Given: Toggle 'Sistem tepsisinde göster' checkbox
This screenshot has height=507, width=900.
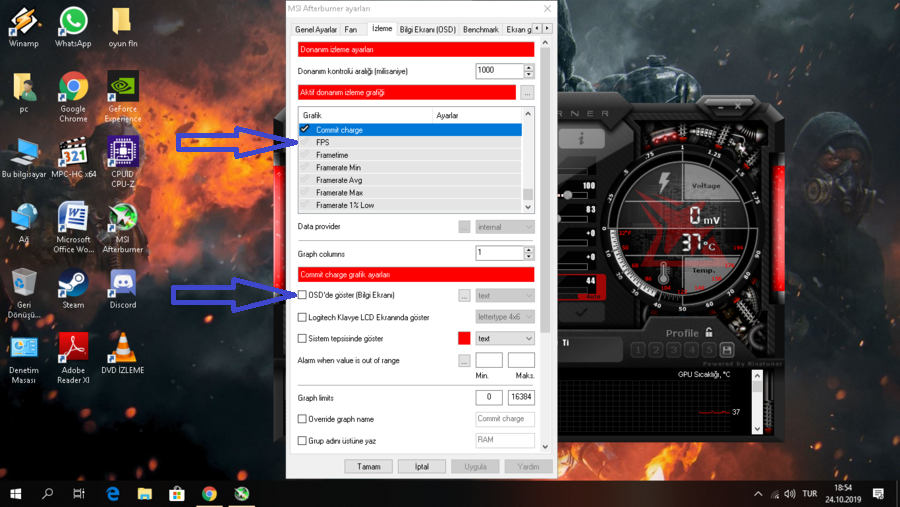Looking at the screenshot, I should (x=303, y=339).
